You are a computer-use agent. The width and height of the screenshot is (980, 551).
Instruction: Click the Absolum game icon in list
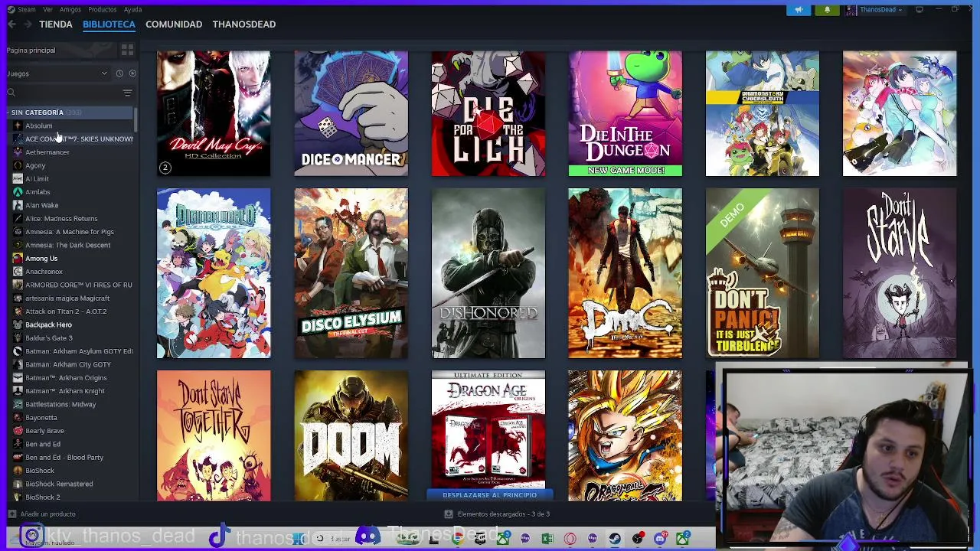tap(18, 126)
